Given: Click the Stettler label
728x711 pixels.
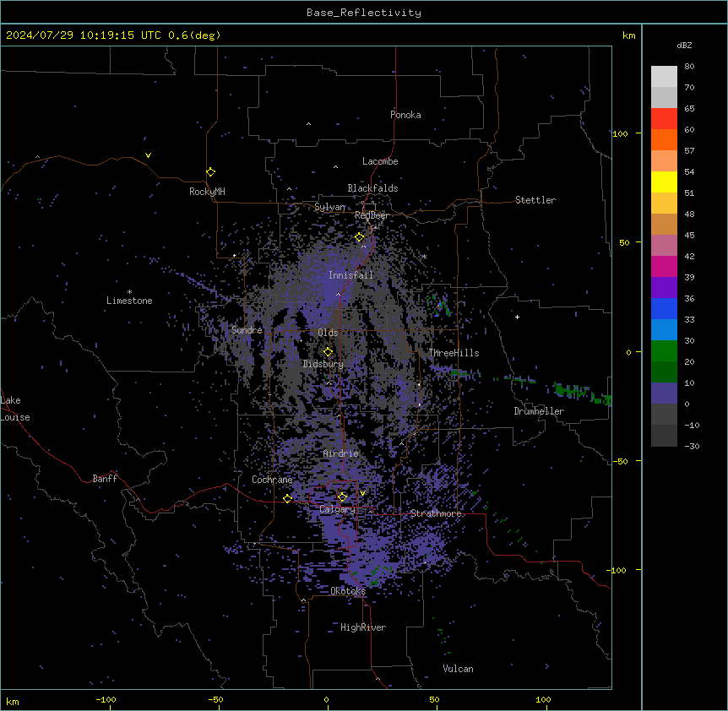Looking at the screenshot, I should coord(535,200).
